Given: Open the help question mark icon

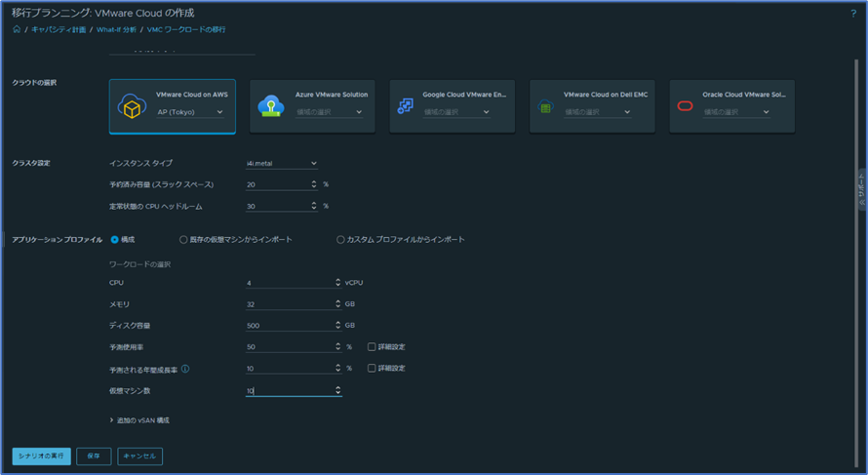Looking at the screenshot, I should [853, 14].
